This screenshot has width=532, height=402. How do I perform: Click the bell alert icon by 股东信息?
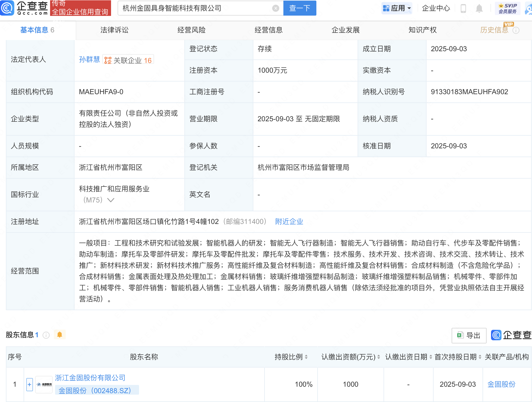click(60, 335)
